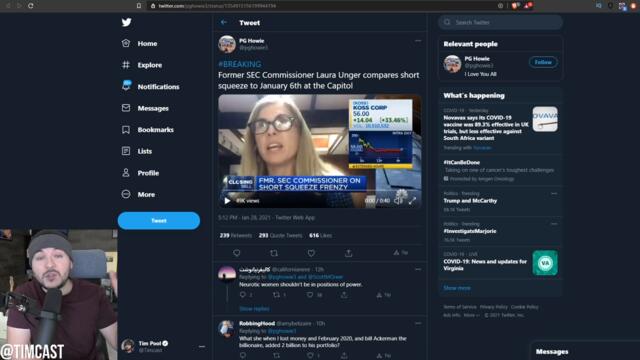Open options for #InvestigateMarjorie trend
This screenshot has height=360, width=640.
[554, 224]
